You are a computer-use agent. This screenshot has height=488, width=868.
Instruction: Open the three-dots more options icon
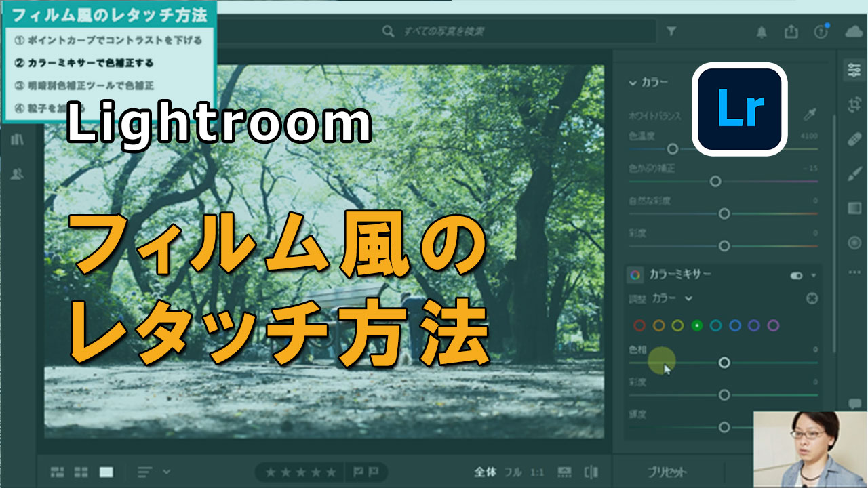tap(854, 272)
